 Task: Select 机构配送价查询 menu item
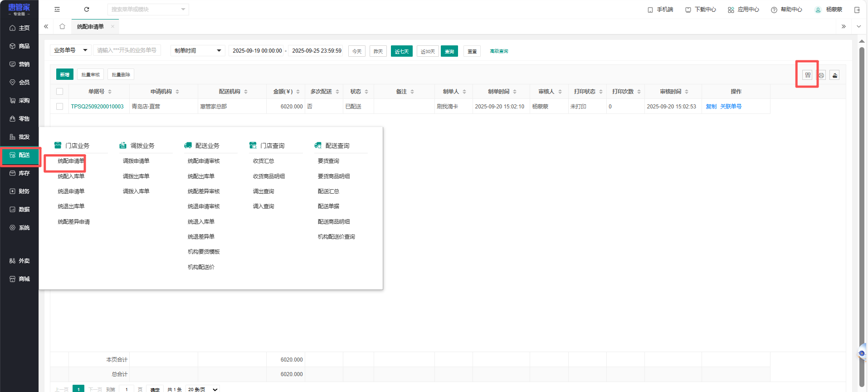[336, 237]
